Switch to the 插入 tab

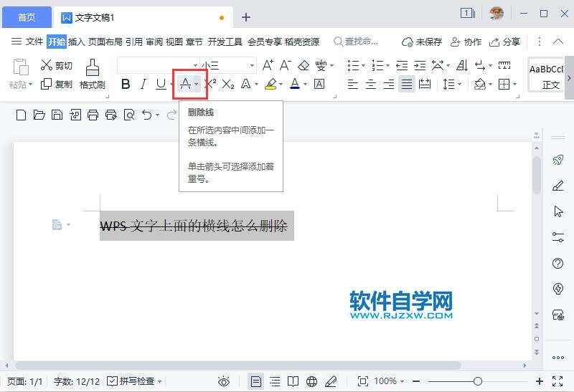(76, 42)
